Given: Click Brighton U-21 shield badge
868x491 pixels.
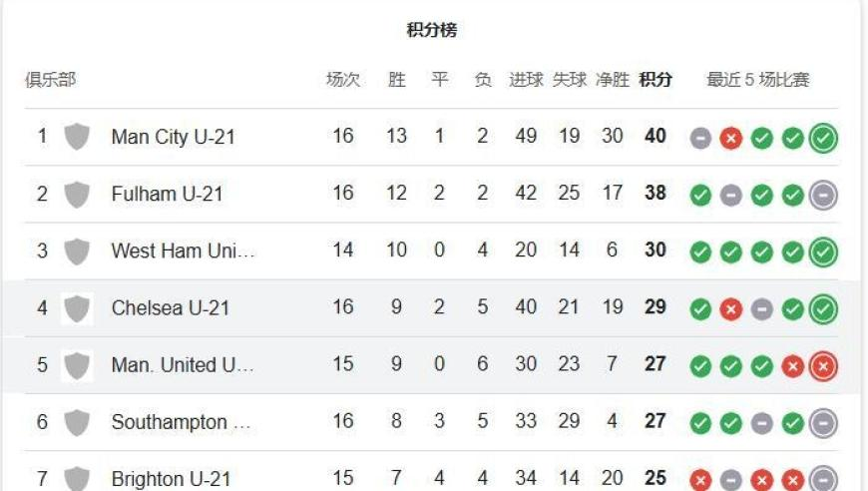Looking at the screenshot, I should click(77, 478).
